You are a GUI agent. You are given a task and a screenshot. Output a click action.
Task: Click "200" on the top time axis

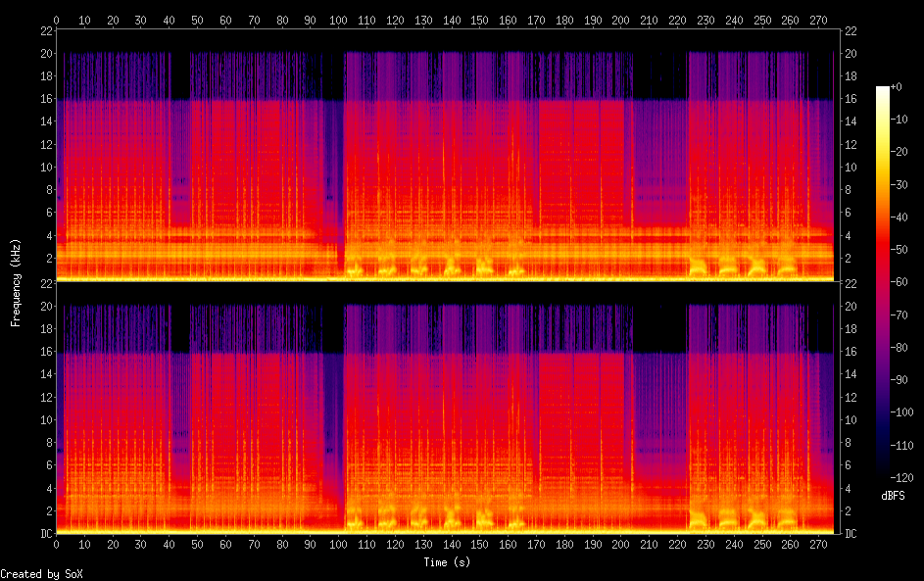click(620, 20)
